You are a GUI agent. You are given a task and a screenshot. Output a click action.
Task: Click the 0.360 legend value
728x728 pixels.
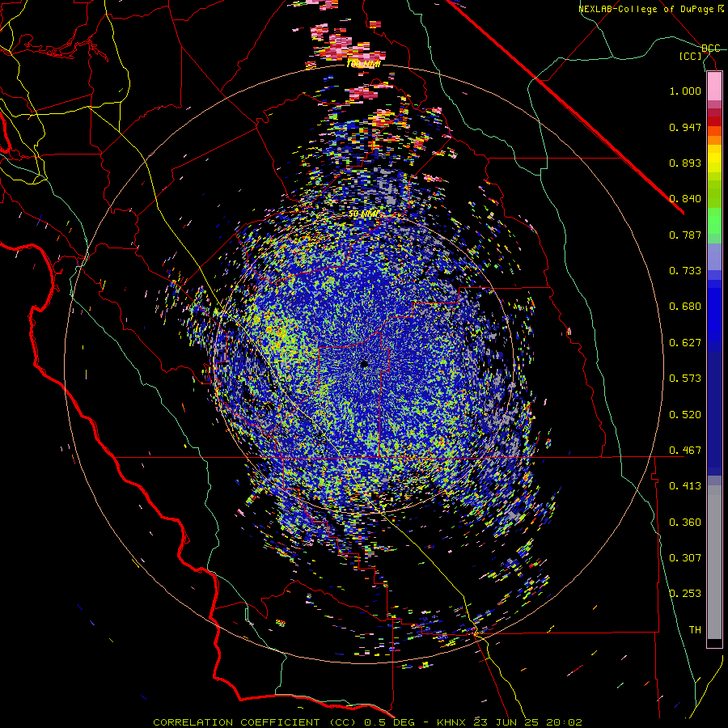(685, 523)
